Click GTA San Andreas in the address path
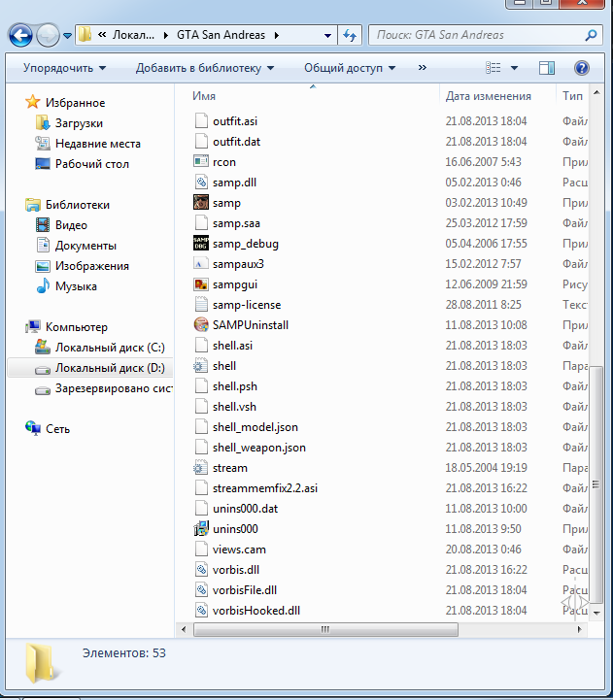 (221, 35)
